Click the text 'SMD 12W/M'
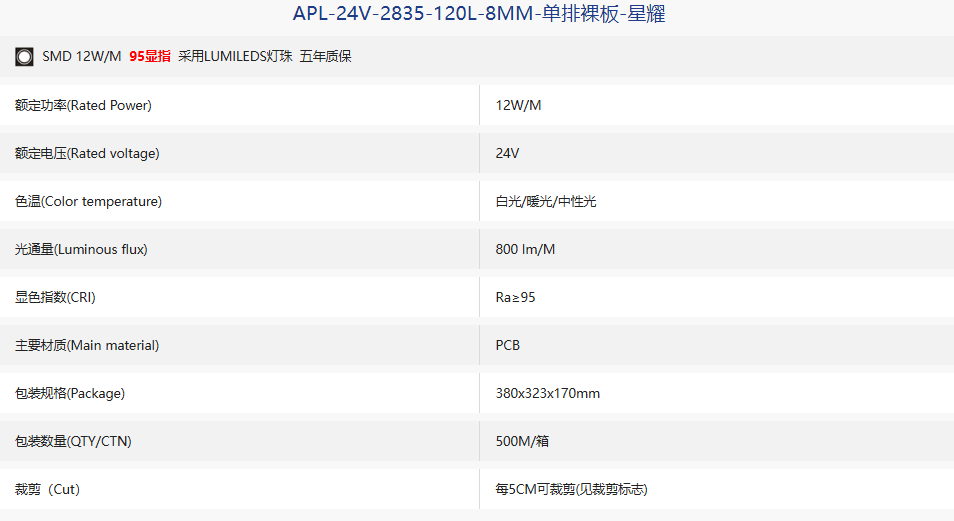Image resolution: width=954 pixels, height=521 pixels. (82, 57)
